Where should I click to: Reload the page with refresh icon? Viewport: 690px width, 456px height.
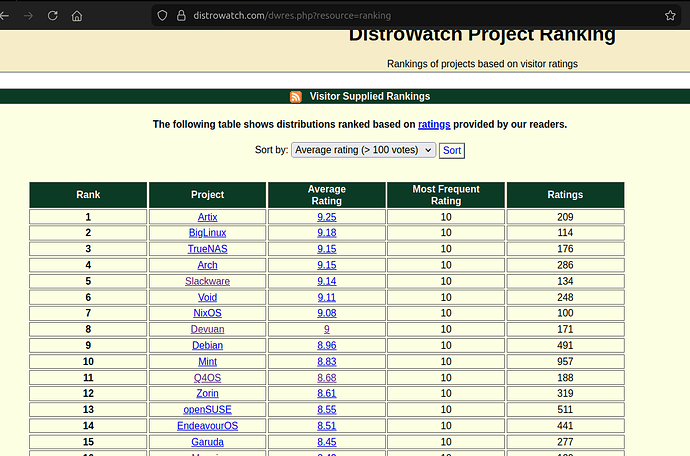(52, 16)
